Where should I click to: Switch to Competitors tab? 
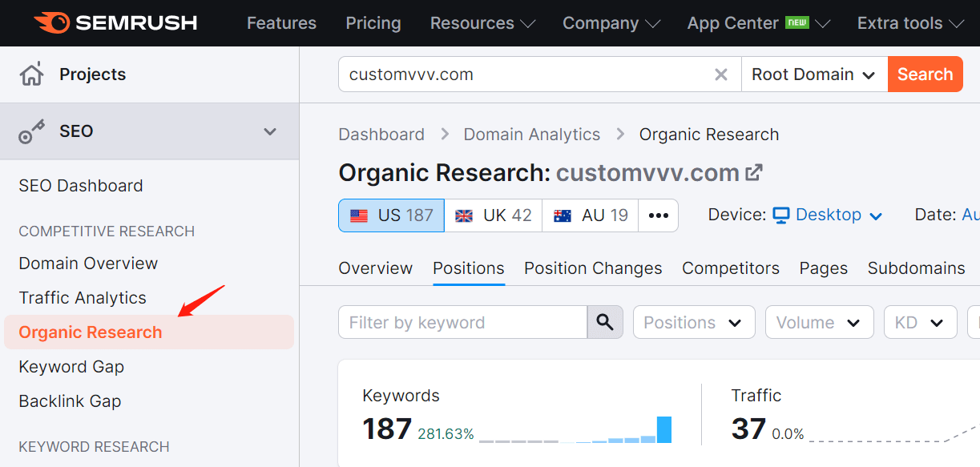[731, 268]
